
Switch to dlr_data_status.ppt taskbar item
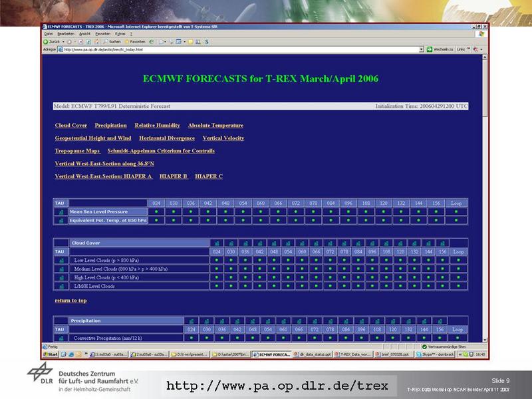312,354
